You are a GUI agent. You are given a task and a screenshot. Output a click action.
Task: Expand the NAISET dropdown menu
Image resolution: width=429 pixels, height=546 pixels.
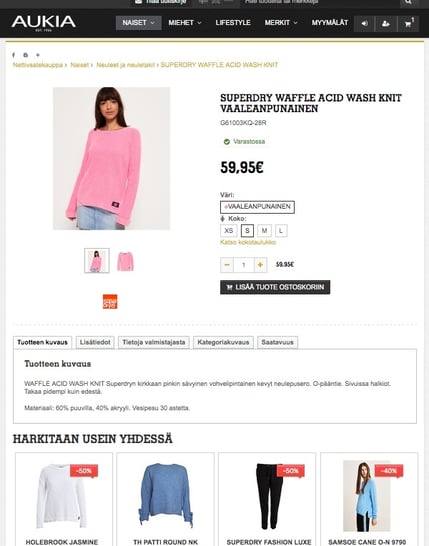(x=139, y=23)
